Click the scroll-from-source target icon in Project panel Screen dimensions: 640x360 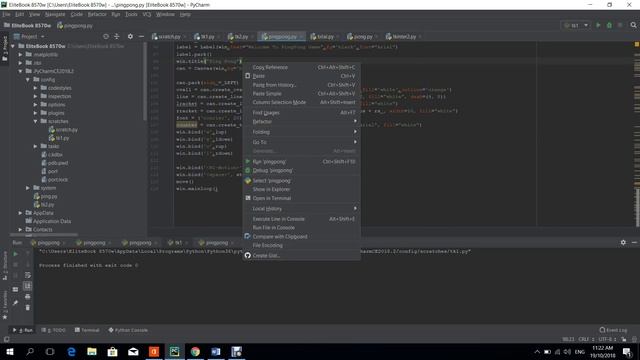tap(106, 36)
